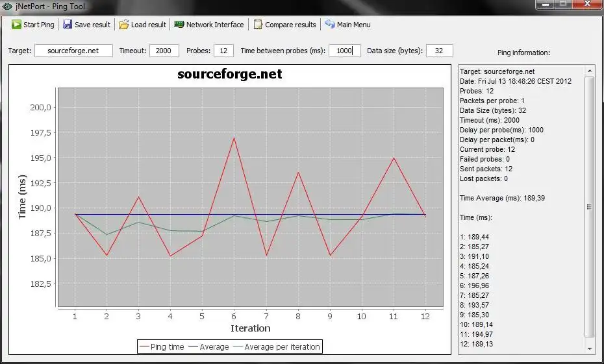Image resolution: width=604 pixels, height=364 pixels.
Task: Click the 'Ping information:' heading
Action: [x=523, y=53]
